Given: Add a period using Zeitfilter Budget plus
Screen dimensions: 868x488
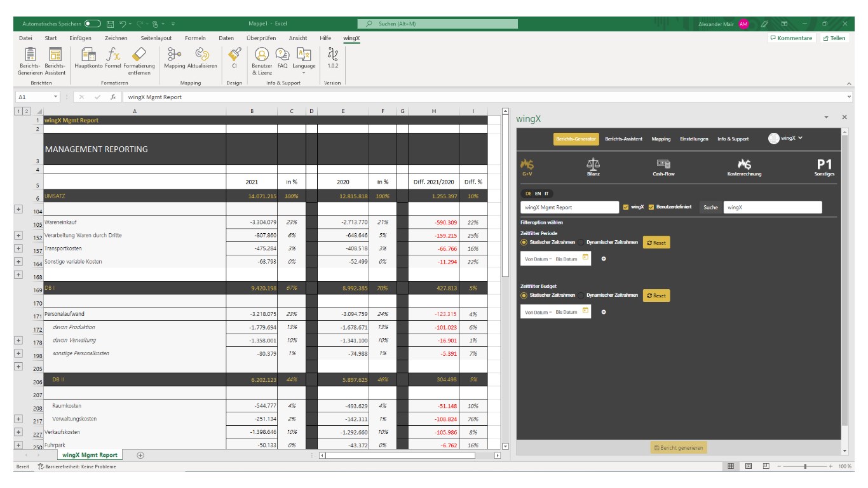Looking at the screenshot, I should (x=604, y=312).
